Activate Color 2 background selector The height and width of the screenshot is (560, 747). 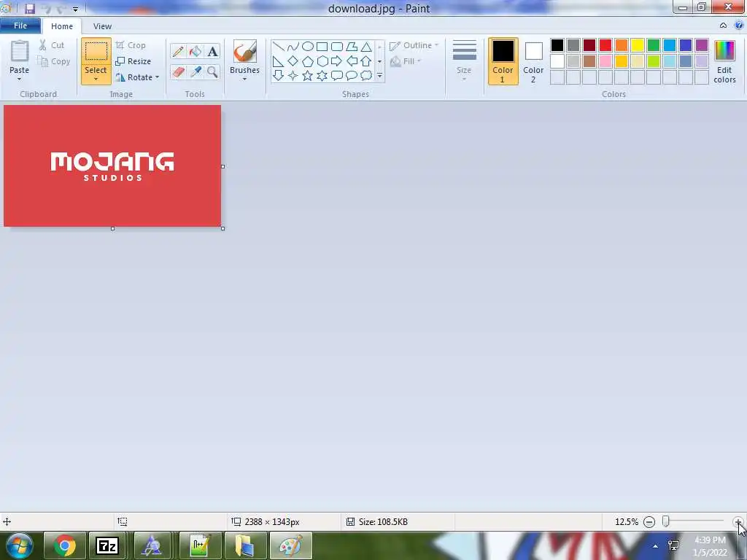533,61
